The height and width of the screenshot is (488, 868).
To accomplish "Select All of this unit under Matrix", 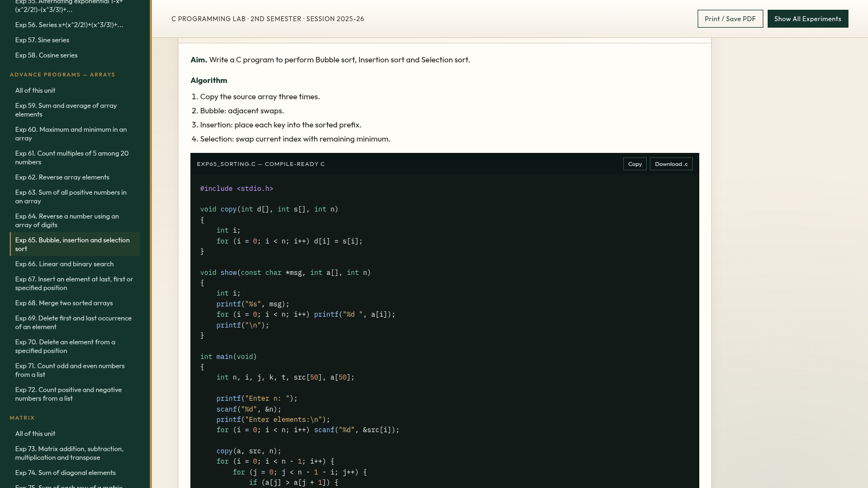I will (x=75, y=434).
